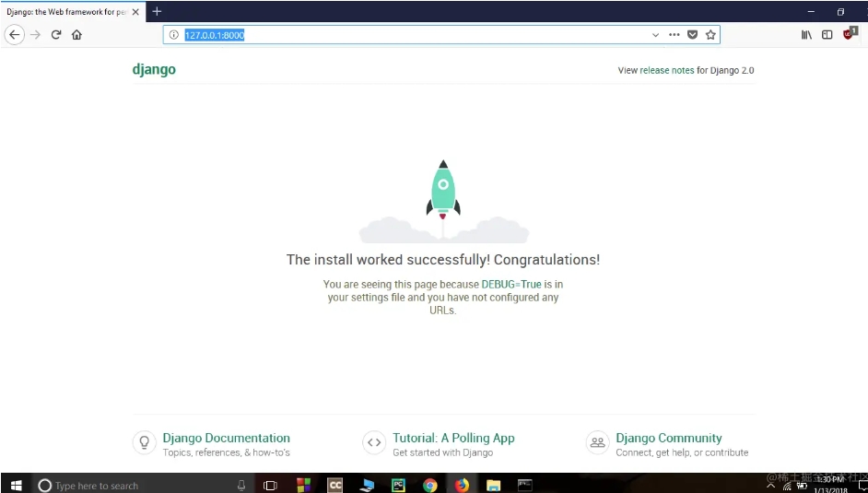Image resolution: width=868 pixels, height=493 pixels.
Task: Click the people icon beside Django Community
Action: [x=597, y=442]
